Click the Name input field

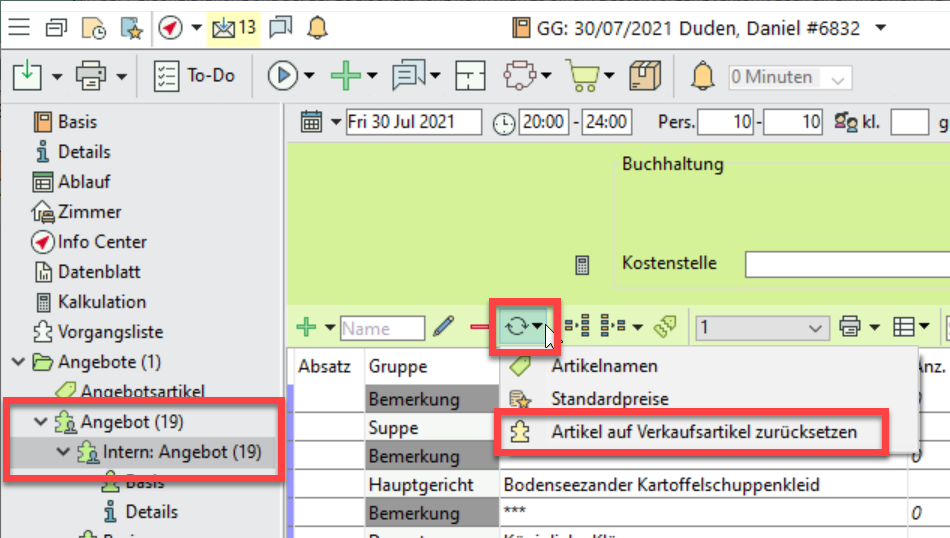382,328
